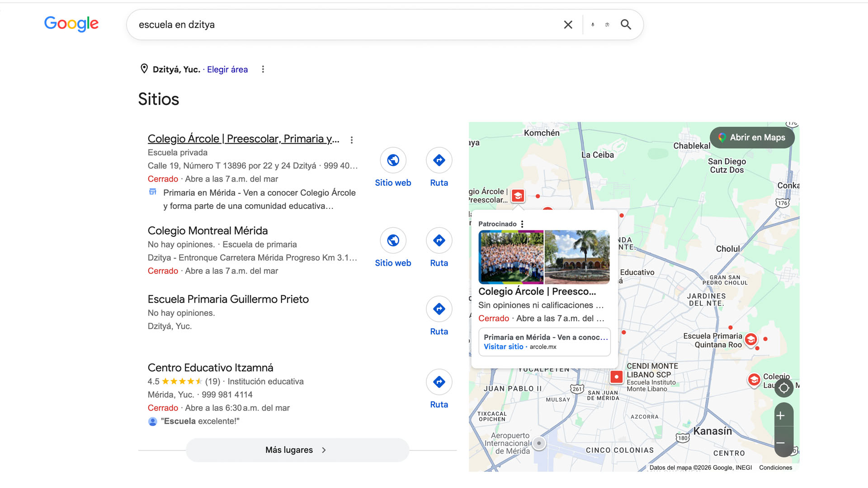Clear the search box with the X icon
Screen dimensions: 868x488
point(568,25)
